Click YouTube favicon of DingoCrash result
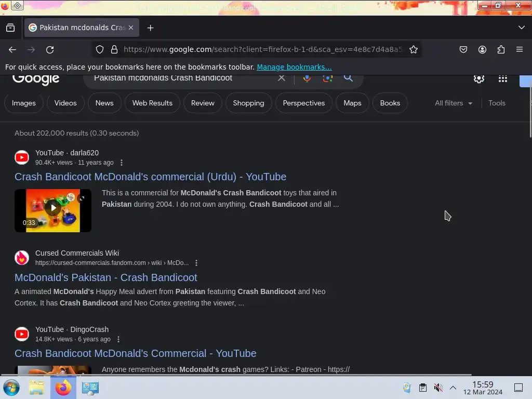The height and width of the screenshot is (399, 532). 22,334
